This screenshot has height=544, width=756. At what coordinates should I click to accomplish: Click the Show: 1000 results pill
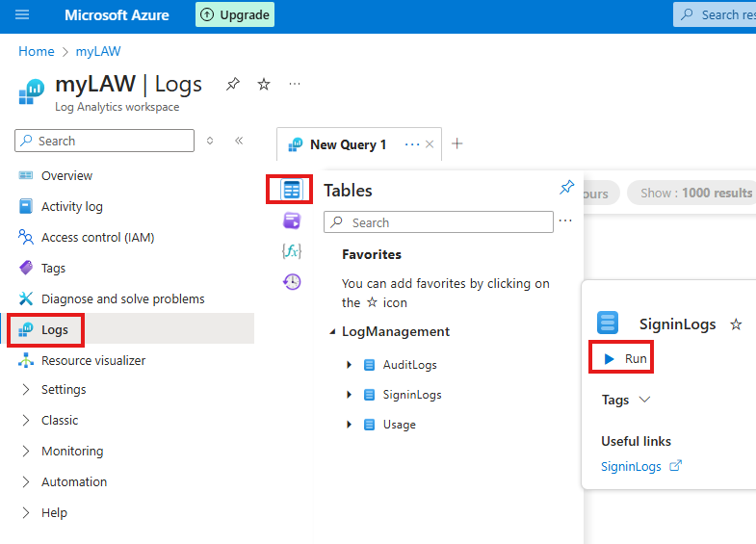coord(691,193)
